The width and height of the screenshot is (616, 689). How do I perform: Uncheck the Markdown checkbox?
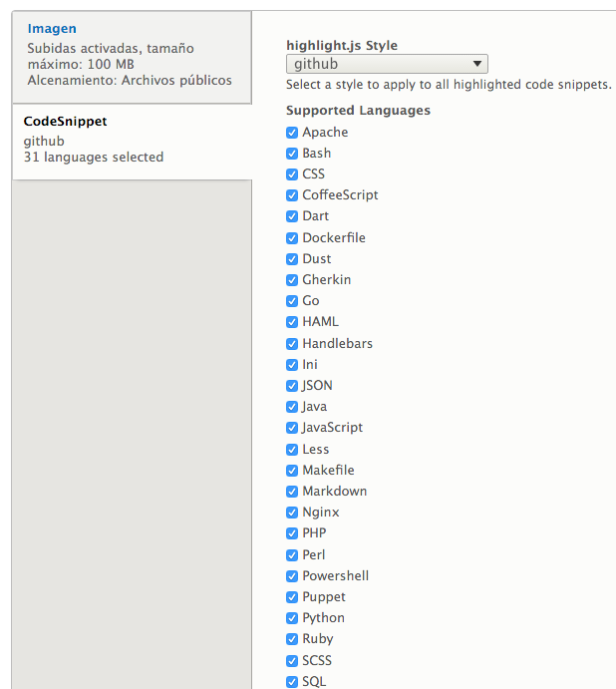(x=292, y=492)
